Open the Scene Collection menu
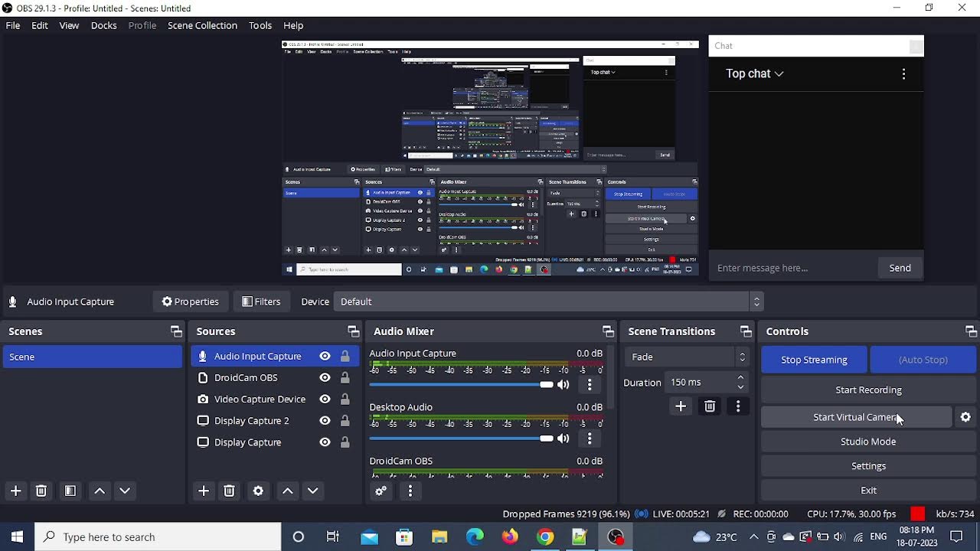 pos(203,25)
